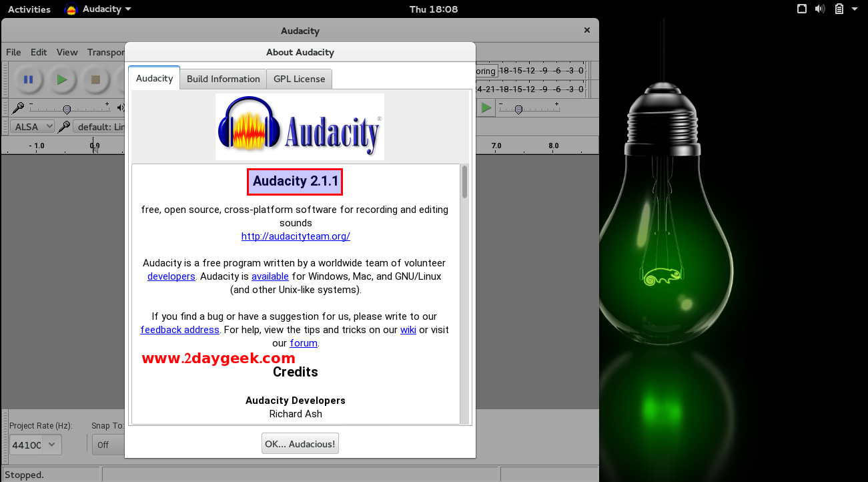The width and height of the screenshot is (868, 482).
Task: Switch to the GPL License tab
Action: 299,79
